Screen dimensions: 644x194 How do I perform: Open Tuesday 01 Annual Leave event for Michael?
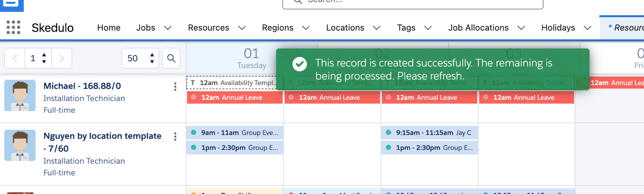(235, 97)
